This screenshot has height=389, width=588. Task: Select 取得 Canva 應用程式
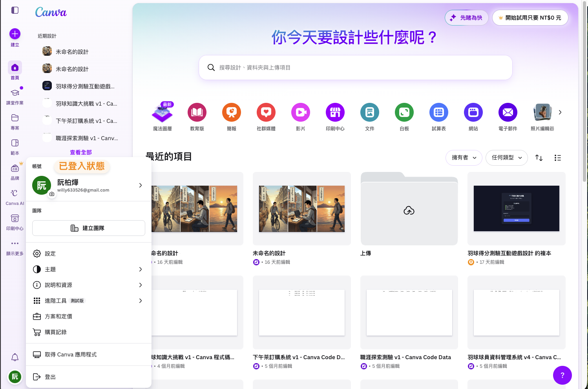click(x=89, y=354)
